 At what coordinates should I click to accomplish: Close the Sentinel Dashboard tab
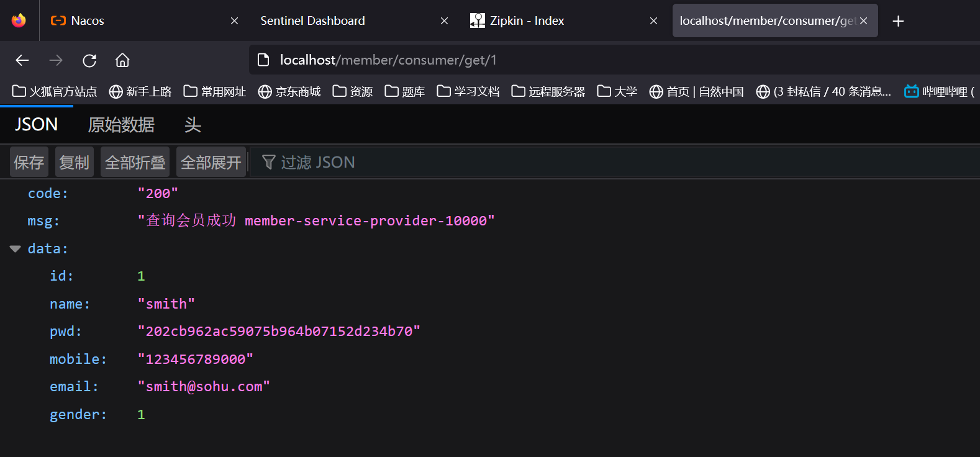(444, 21)
